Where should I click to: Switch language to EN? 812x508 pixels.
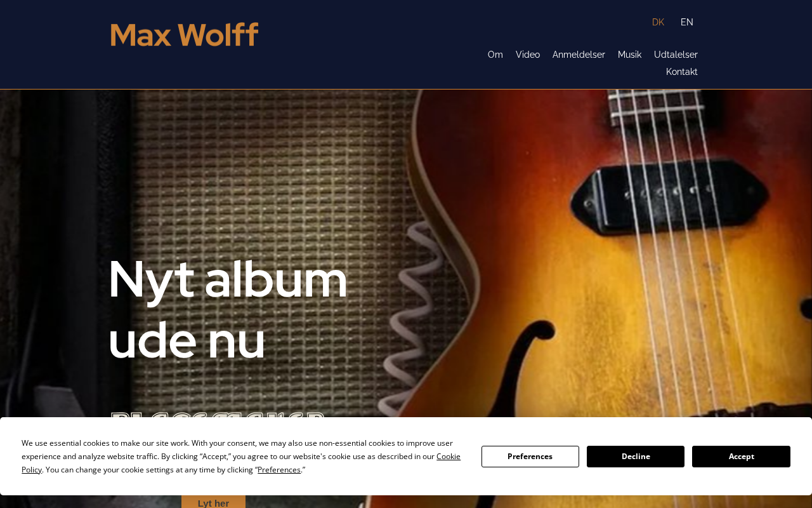[687, 22]
